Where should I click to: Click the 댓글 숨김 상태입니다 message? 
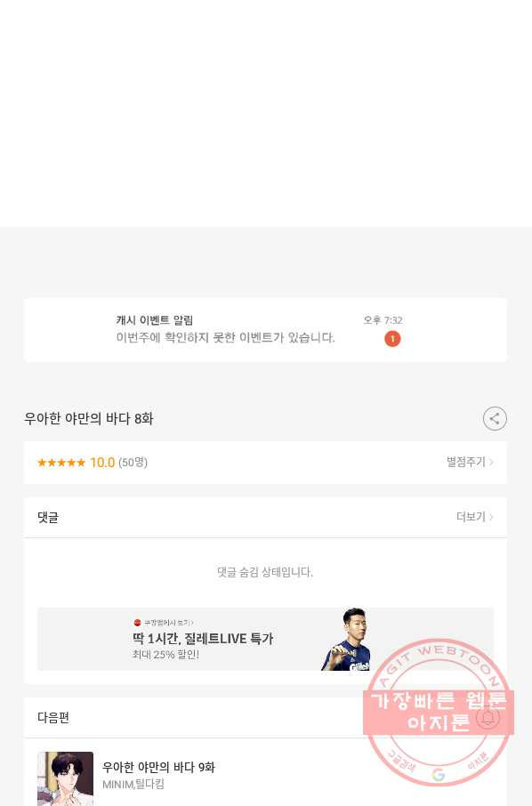[265, 572]
